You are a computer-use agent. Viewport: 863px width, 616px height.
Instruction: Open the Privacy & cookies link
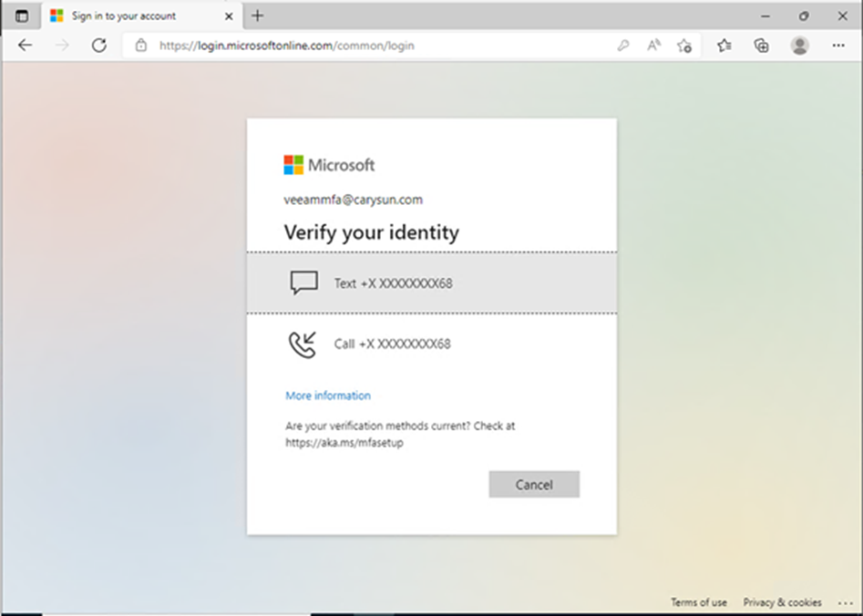(x=782, y=602)
